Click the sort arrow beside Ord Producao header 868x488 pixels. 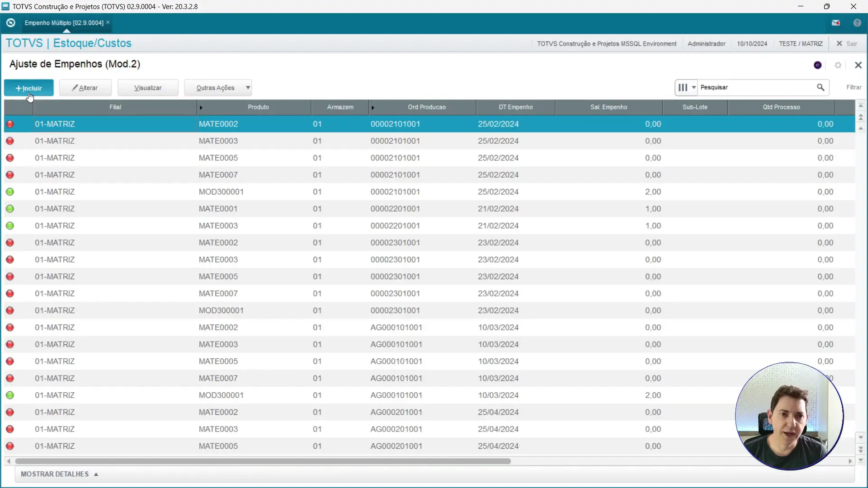(x=373, y=108)
